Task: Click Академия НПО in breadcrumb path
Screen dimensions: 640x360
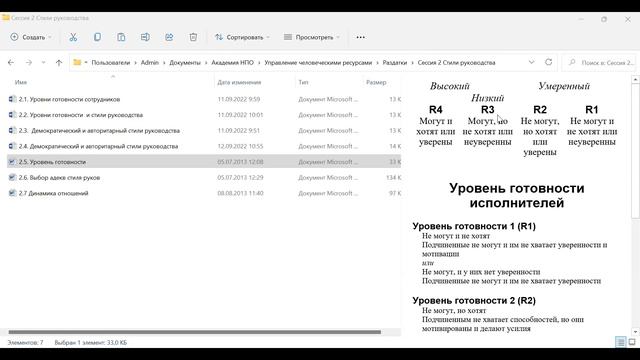Action: (x=232, y=62)
